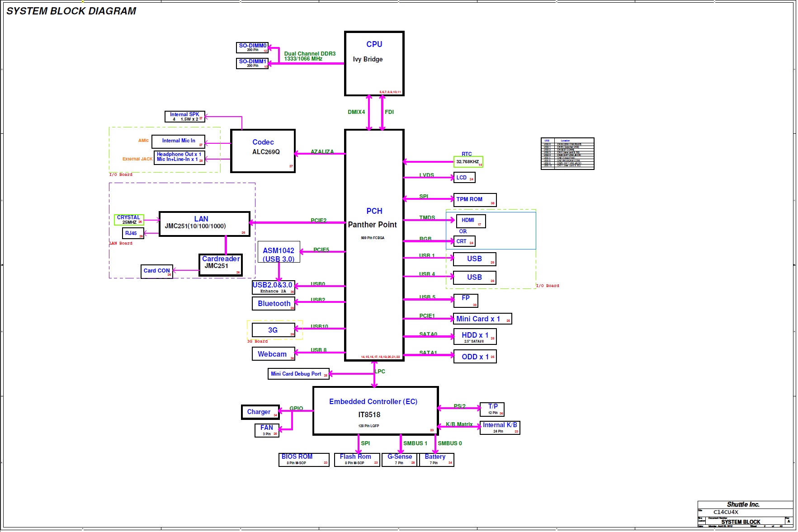The height and width of the screenshot is (532, 798).
Task: Click the Charger block
Action: pyautogui.click(x=260, y=412)
